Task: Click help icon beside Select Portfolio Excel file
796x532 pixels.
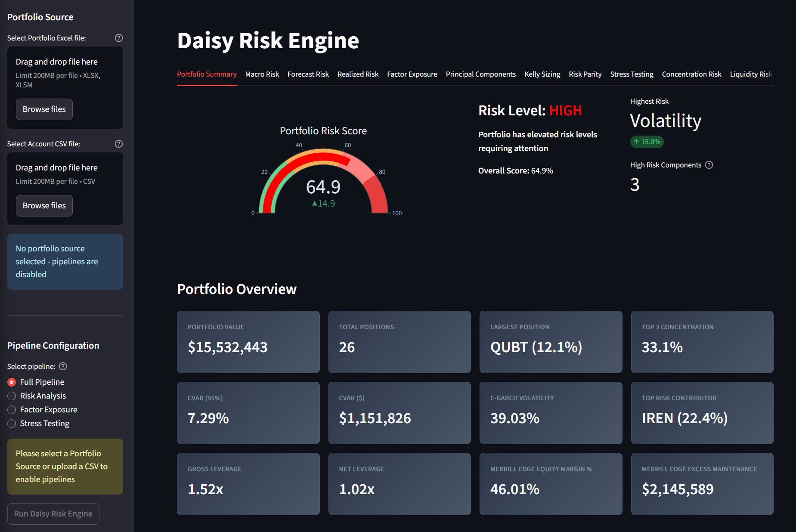Action: pyautogui.click(x=119, y=38)
